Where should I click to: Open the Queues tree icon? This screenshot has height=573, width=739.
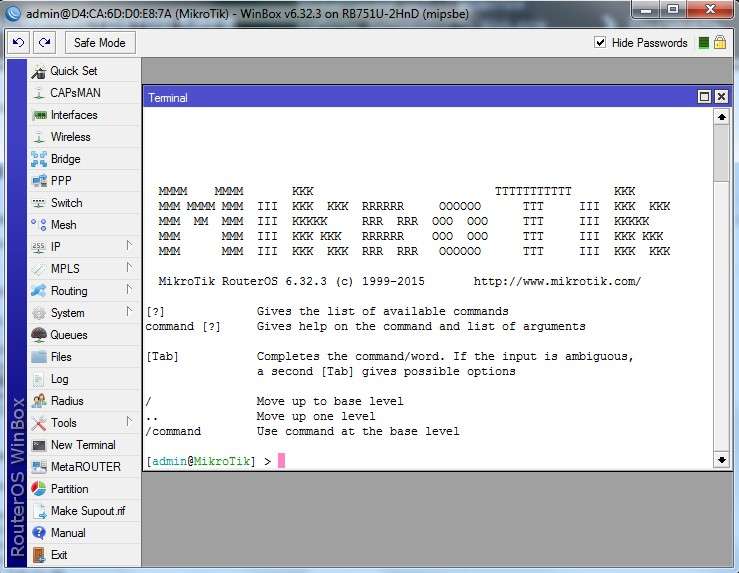tap(39, 335)
